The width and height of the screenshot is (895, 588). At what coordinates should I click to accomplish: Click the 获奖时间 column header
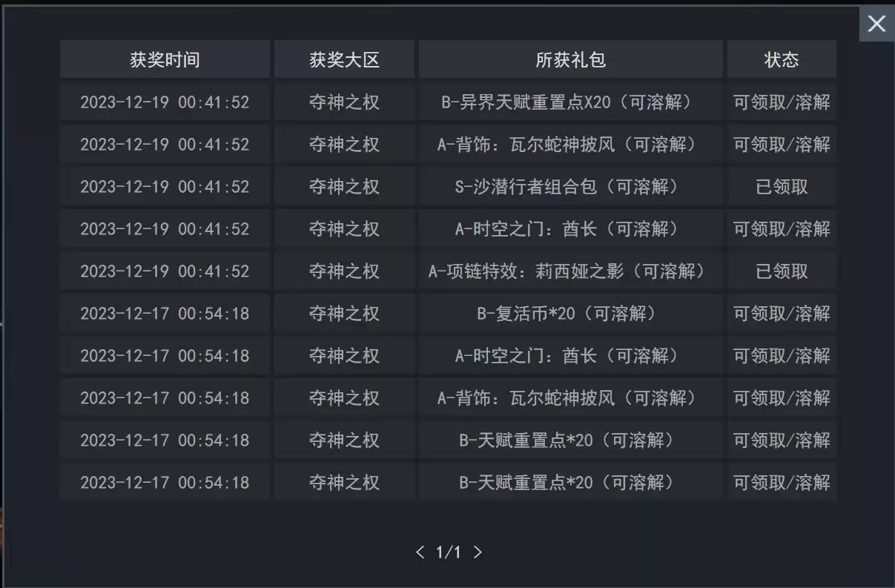click(x=165, y=60)
